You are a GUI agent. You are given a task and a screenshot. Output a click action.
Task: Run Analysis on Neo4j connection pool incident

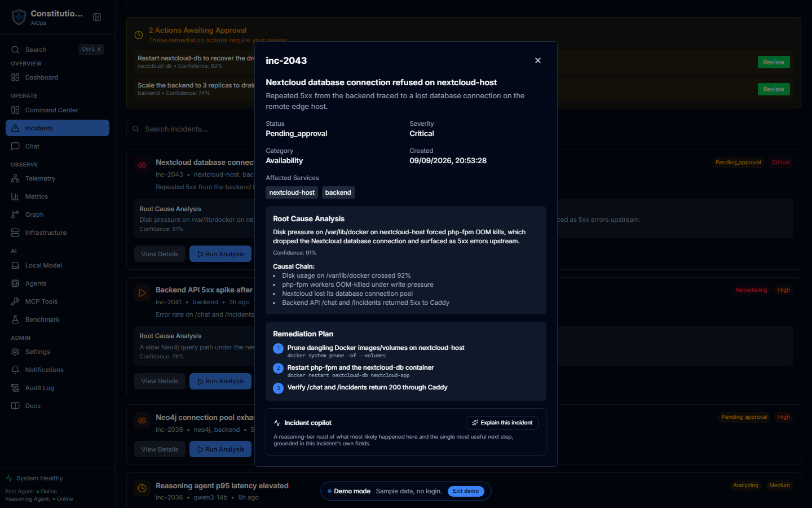click(220, 449)
